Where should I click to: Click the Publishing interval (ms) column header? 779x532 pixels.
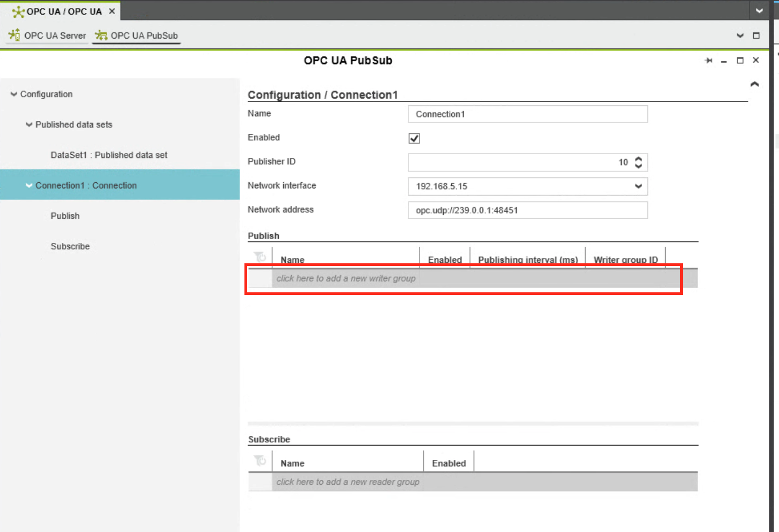pyautogui.click(x=528, y=260)
